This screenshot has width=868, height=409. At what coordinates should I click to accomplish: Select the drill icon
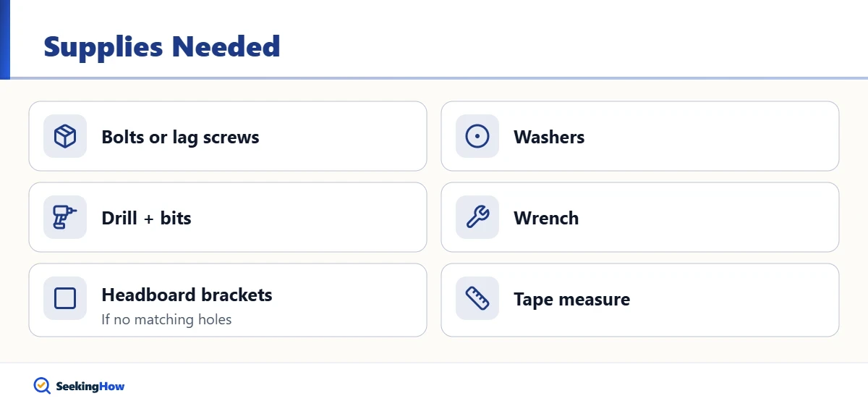(65, 217)
